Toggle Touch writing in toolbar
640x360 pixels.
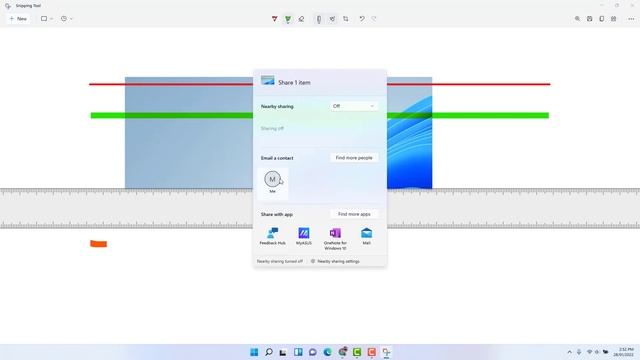332,19
